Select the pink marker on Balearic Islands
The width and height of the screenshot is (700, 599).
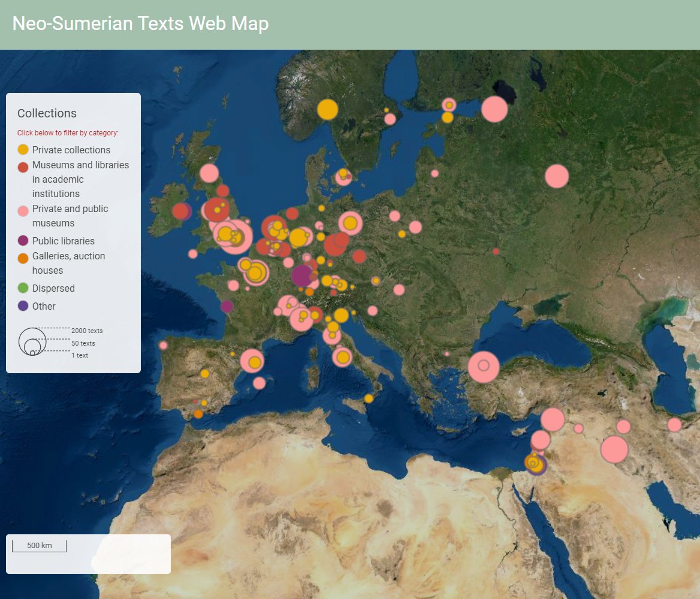pyautogui.click(x=260, y=383)
